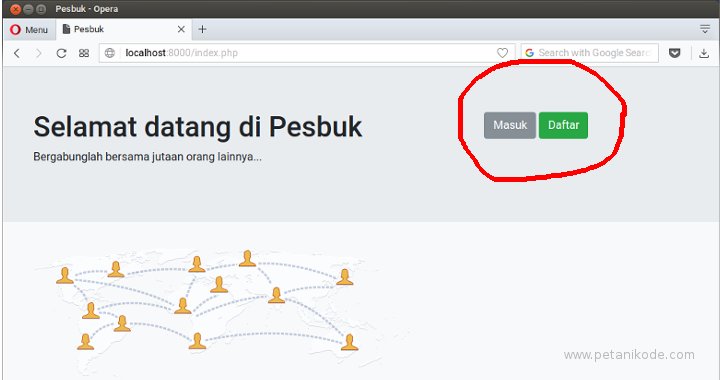This screenshot has height=380, width=720.
Task: Select the Pesbuk browser tab
Action: (x=123, y=29)
